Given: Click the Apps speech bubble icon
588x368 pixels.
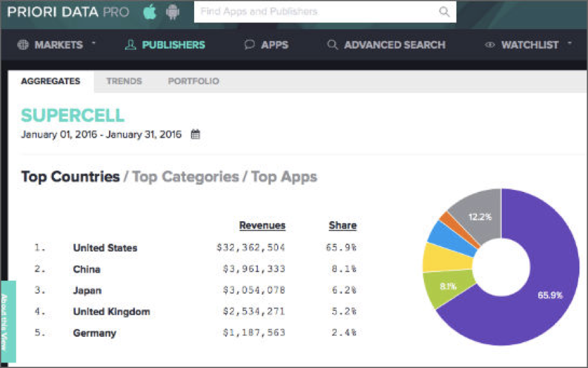Looking at the screenshot, I should (x=249, y=45).
